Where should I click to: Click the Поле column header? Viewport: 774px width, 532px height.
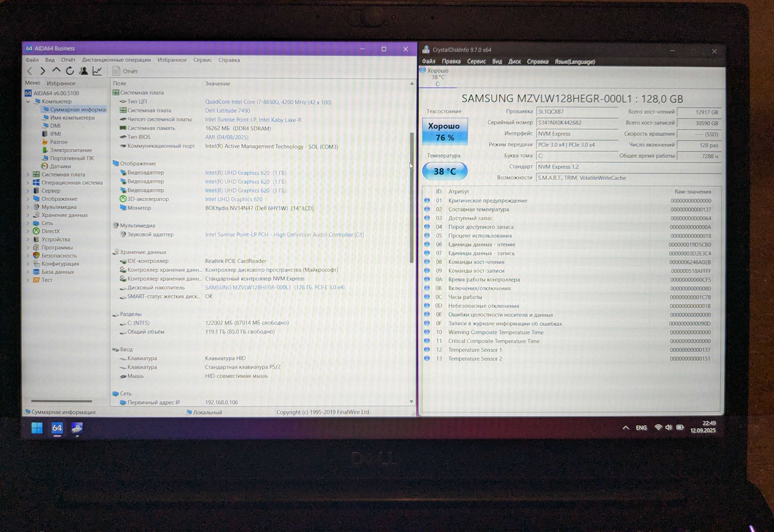[119, 83]
